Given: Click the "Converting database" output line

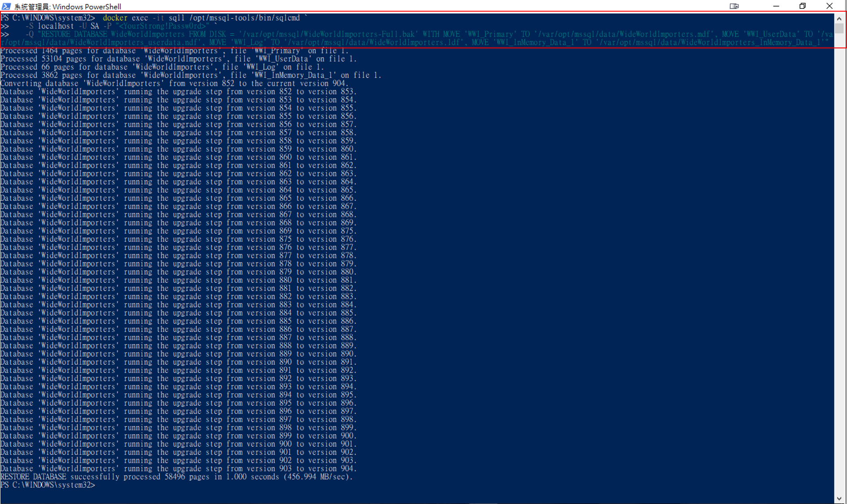Looking at the screenshot, I should pos(174,83).
